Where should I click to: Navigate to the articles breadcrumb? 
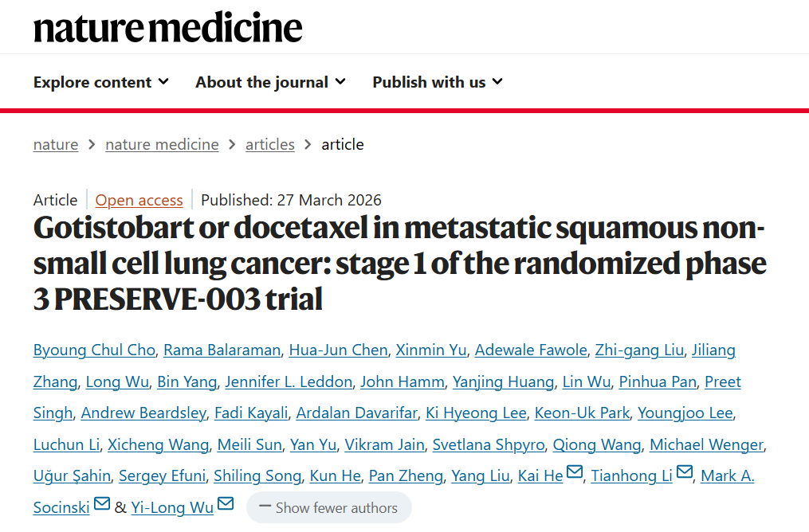270,144
